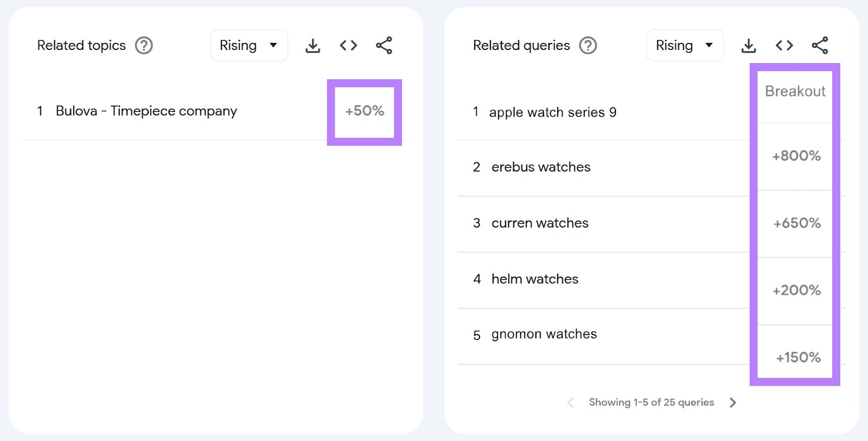868x441 pixels.
Task: Share the Related topics card
Action: coord(384,46)
